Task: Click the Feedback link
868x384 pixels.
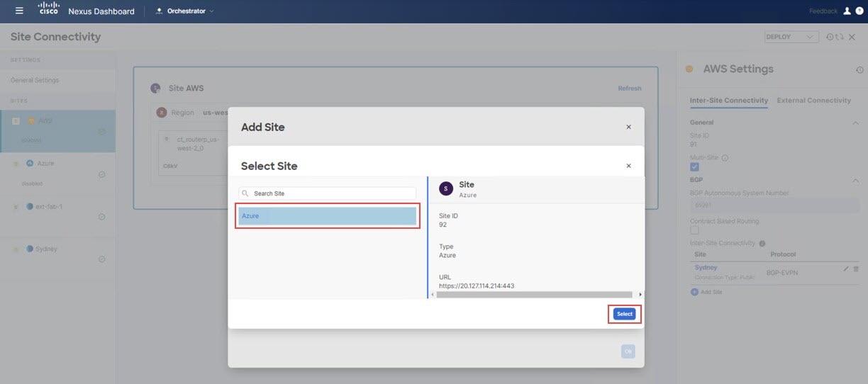Action: click(x=823, y=11)
